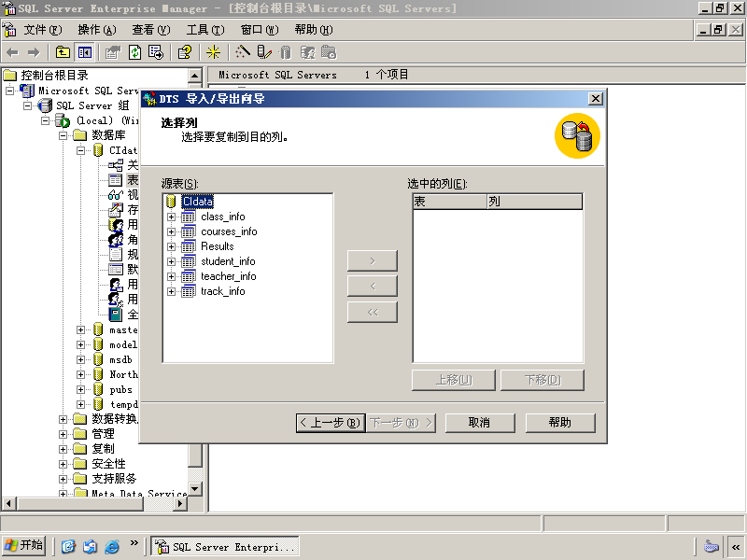Click the < remove column button
Image resolution: width=747 pixels, height=560 pixels.
[x=372, y=287]
